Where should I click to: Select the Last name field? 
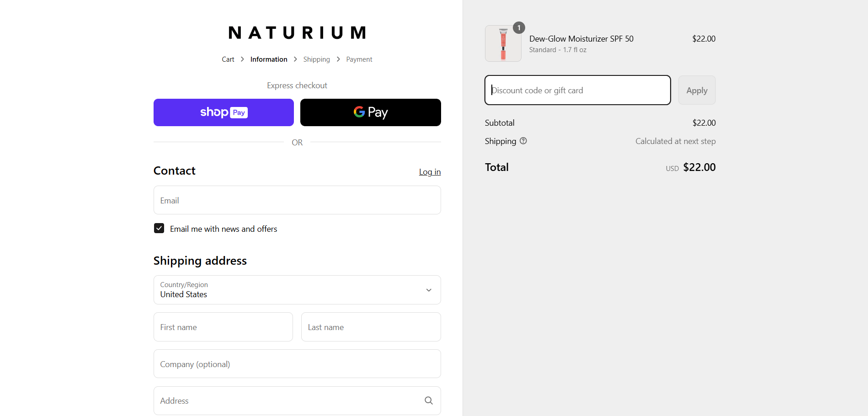371,327
